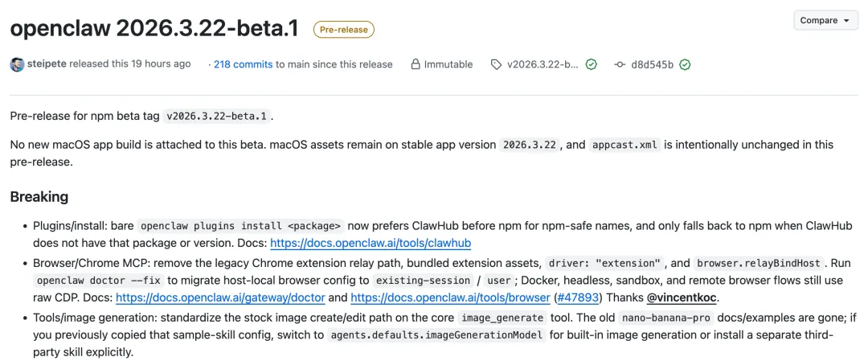Click the green check next to d8d545b
The image size is (868, 361).
686,64
